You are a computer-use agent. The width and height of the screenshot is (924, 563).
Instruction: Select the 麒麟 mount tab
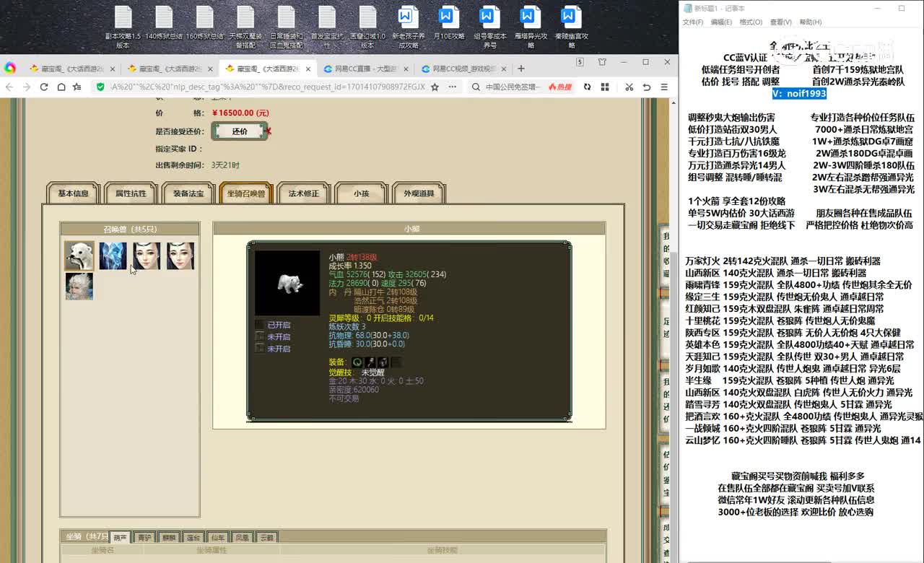click(169, 538)
